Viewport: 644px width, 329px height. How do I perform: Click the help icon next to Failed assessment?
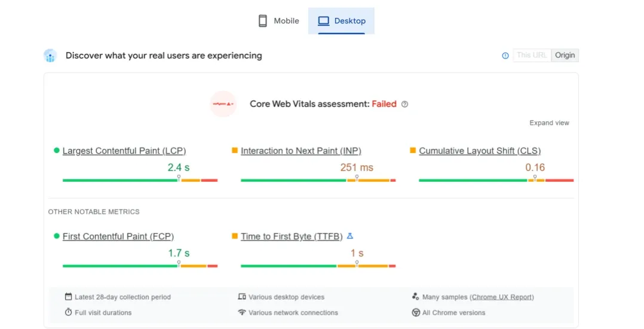pyautogui.click(x=404, y=104)
